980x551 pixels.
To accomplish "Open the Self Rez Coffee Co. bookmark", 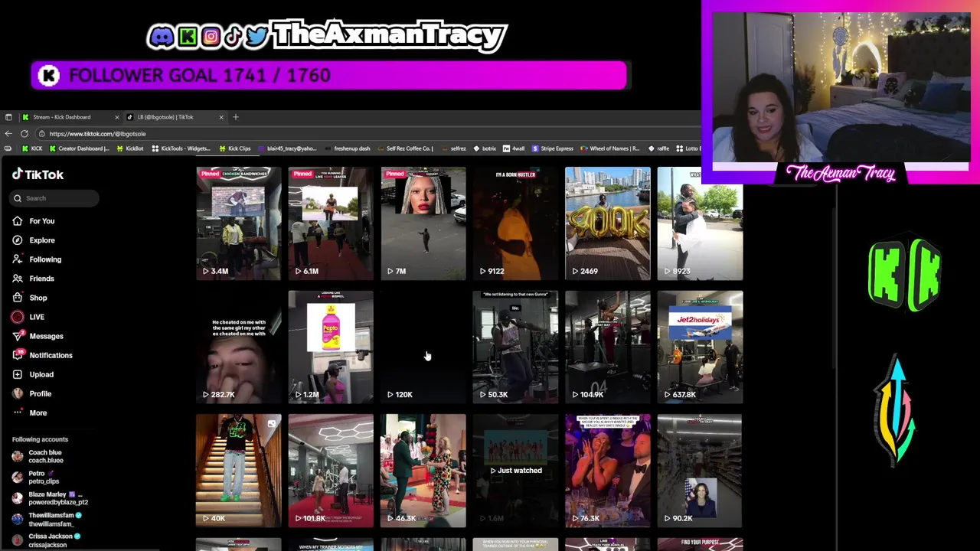I will (x=405, y=148).
